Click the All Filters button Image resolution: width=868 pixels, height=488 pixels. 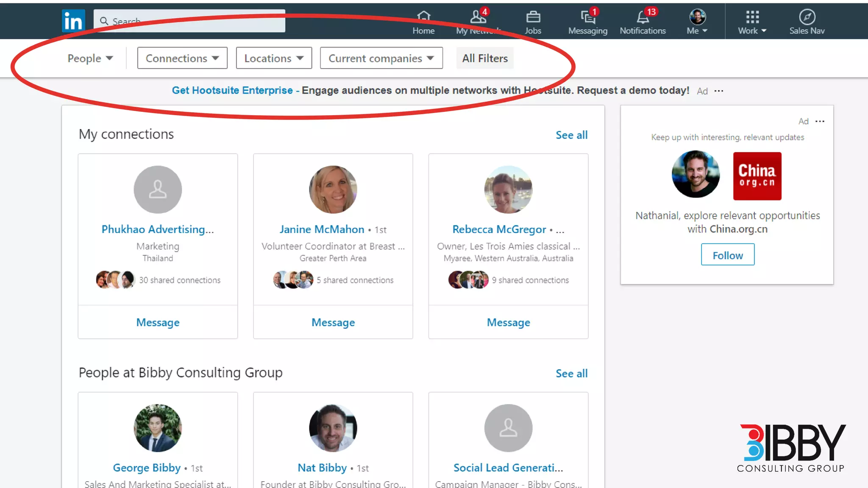[485, 58]
